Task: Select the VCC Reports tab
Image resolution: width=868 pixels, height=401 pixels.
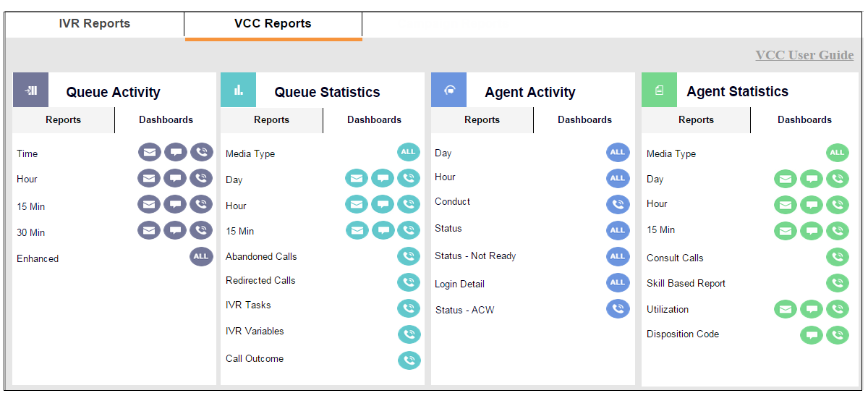Action: click(x=273, y=24)
